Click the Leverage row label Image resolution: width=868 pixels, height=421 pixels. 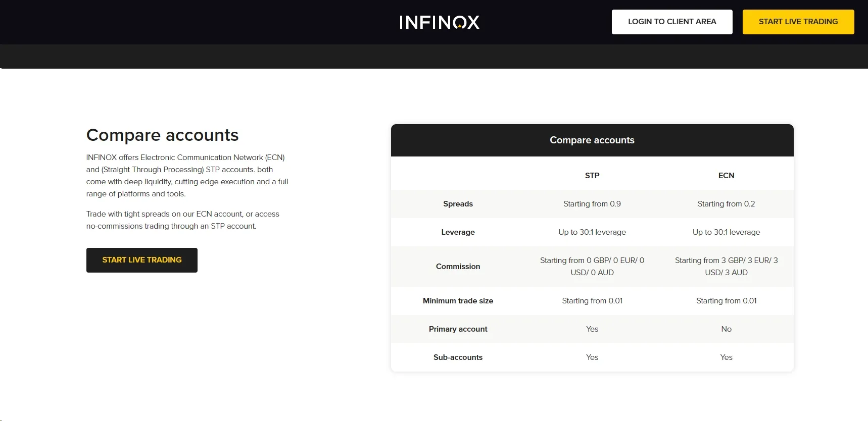pos(458,232)
